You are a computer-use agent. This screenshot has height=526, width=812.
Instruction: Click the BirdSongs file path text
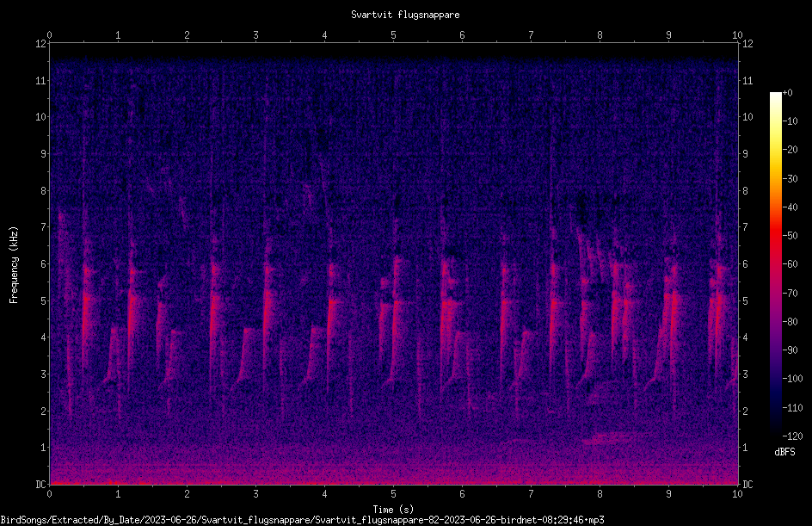pos(303,520)
